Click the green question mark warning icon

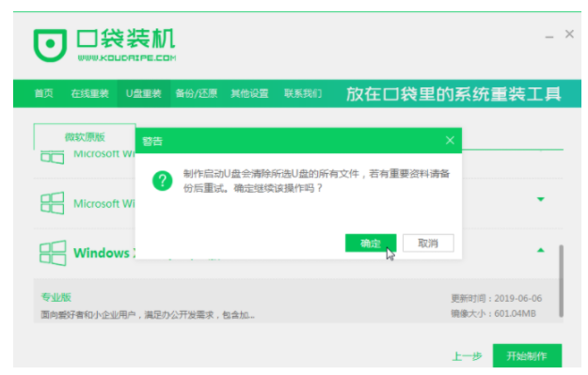pyautogui.click(x=163, y=181)
